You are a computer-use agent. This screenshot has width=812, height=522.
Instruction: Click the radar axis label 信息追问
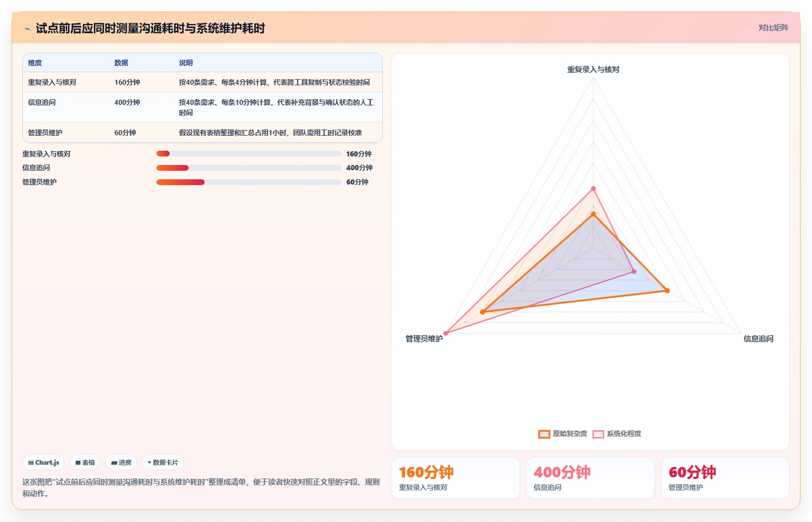tap(758, 339)
